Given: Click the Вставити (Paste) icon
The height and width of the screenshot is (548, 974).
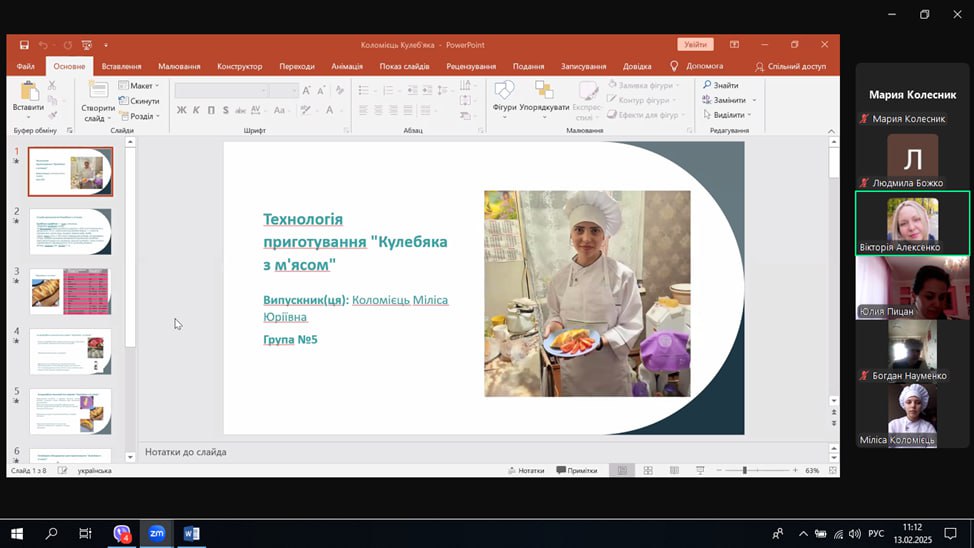Looking at the screenshot, I should tap(28, 92).
